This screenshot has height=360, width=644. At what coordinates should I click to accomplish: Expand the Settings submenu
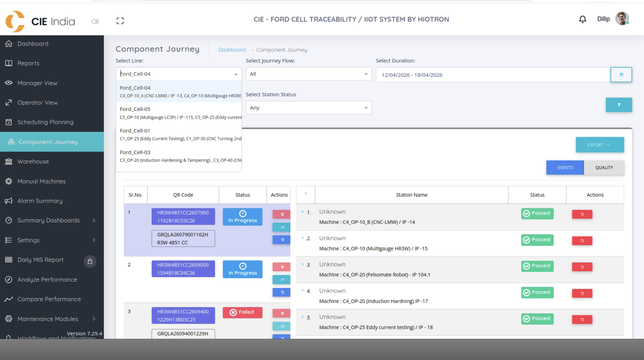coord(52,240)
